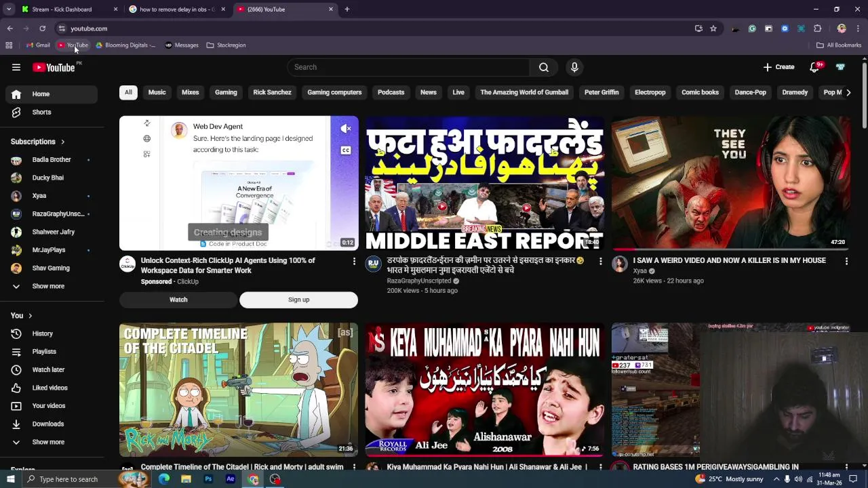Open Complete Timeline of the Citadel thumbnail
This screenshot has height=488, width=868.
pyautogui.click(x=239, y=390)
